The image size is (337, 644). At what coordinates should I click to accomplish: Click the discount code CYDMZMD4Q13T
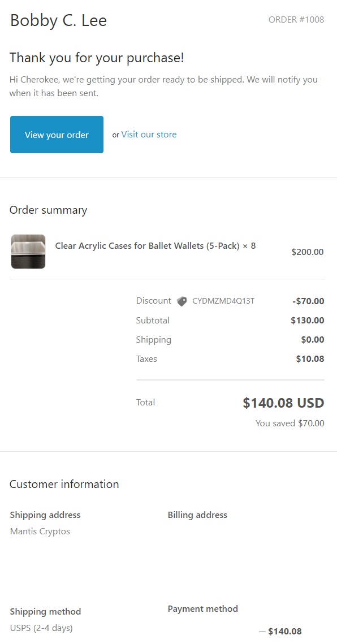click(223, 301)
